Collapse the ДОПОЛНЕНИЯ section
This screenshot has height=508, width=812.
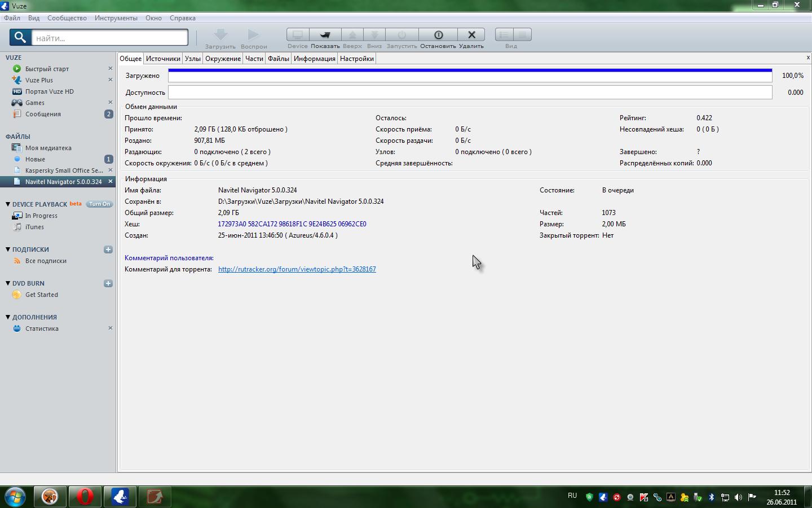click(8, 317)
